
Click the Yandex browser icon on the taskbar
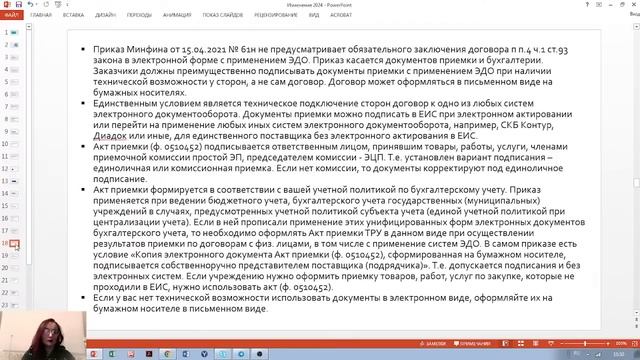click(204, 354)
